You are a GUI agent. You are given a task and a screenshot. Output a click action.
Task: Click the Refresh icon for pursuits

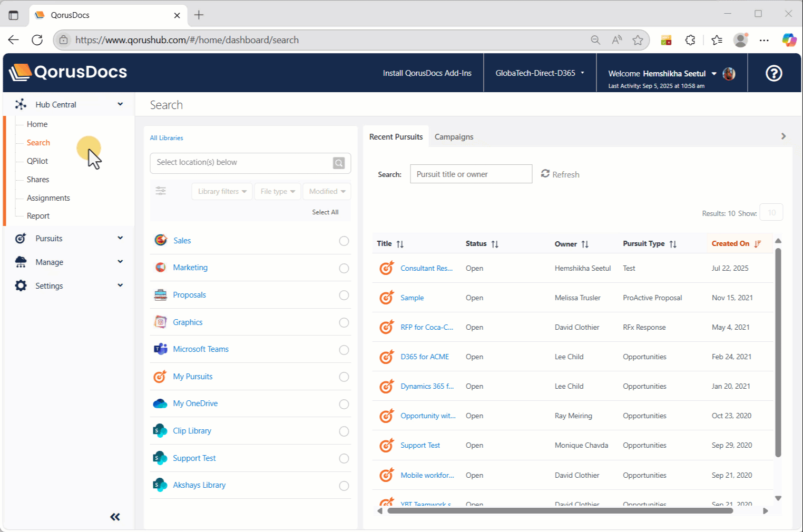[545, 174]
